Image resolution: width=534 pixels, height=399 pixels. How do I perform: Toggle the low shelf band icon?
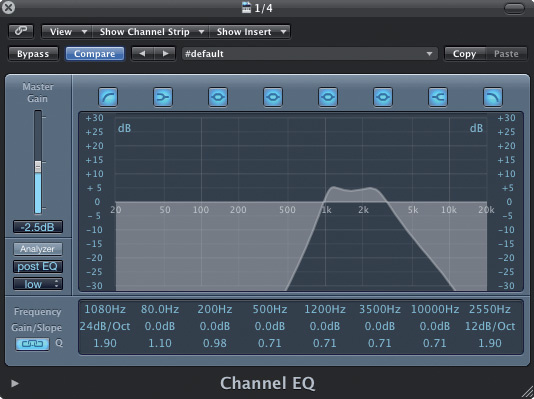tap(163, 97)
